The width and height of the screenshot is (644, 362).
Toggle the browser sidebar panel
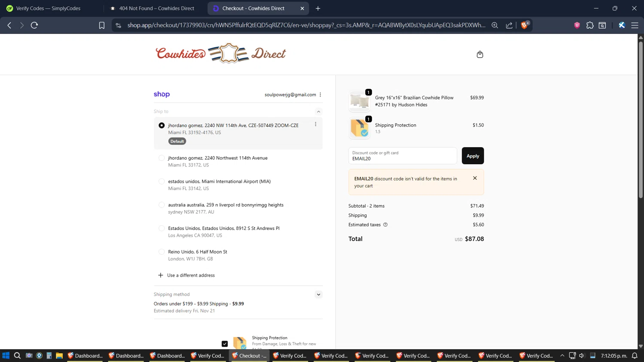(602, 25)
